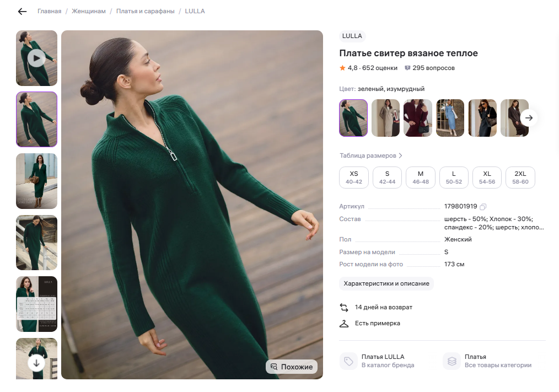The image size is (559, 392).
Task: Click the LULLA brand badge
Action: tap(352, 36)
